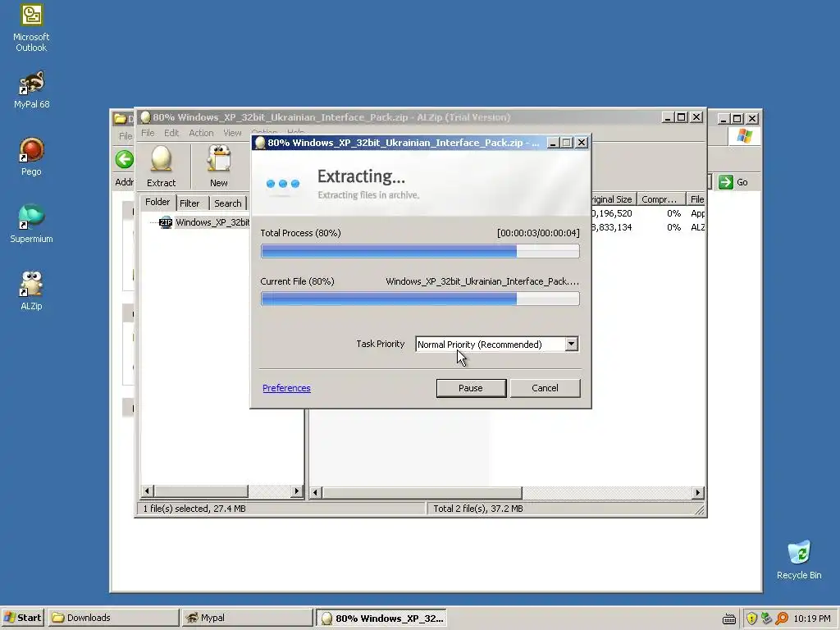Switch to the Filter tab
Screen dimensions: 840x630
pyautogui.click(x=189, y=203)
